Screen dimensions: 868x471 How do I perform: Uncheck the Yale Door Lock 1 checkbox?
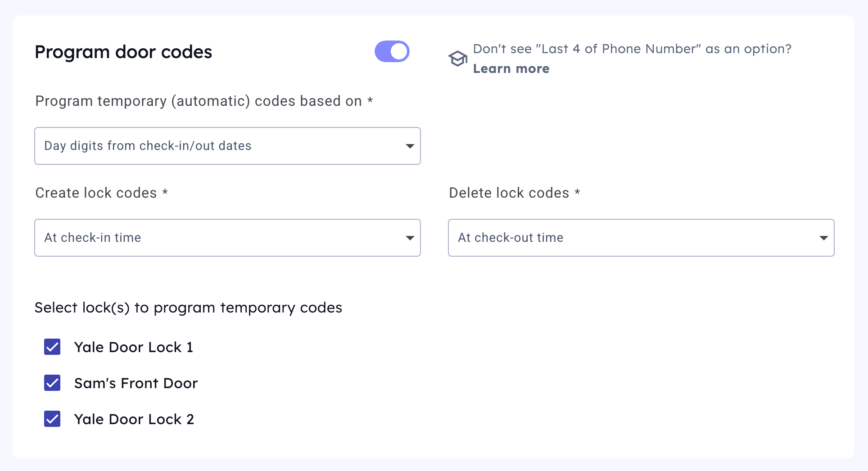coord(52,347)
